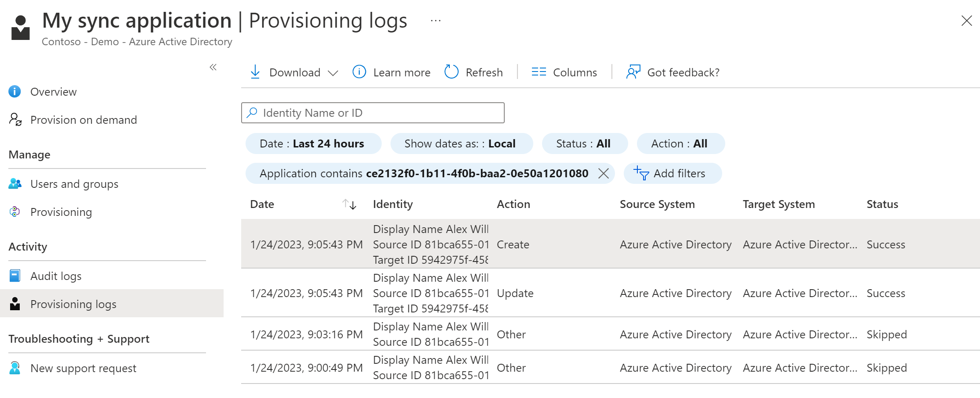Viewport: 980px width, 398px height.
Task: Click the Refresh circular arrow icon
Action: click(451, 72)
